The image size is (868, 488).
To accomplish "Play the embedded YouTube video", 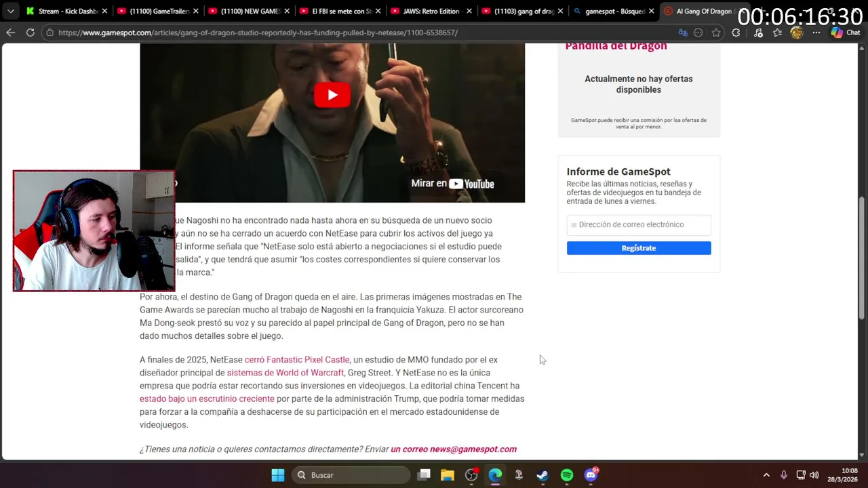I will [332, 96].
